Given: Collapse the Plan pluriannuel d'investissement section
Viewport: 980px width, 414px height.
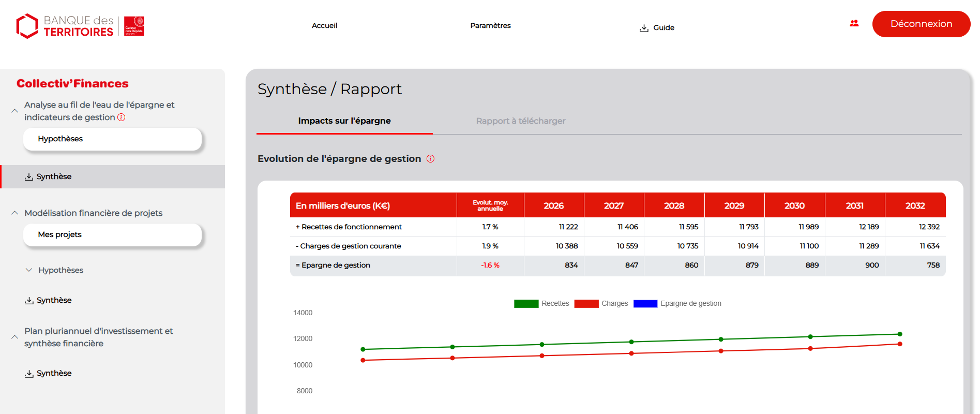Looking at the screenshot, I should 14,337.
